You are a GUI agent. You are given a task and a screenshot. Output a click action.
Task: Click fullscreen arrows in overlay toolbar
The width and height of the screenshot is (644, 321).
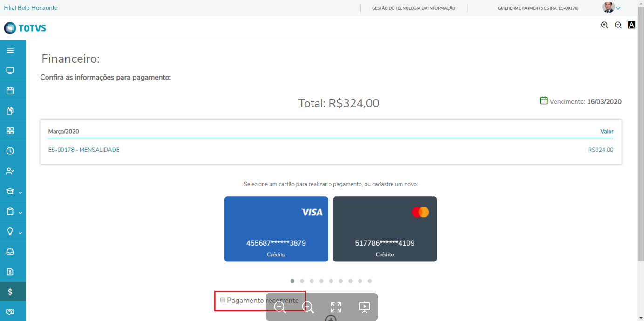336,307
